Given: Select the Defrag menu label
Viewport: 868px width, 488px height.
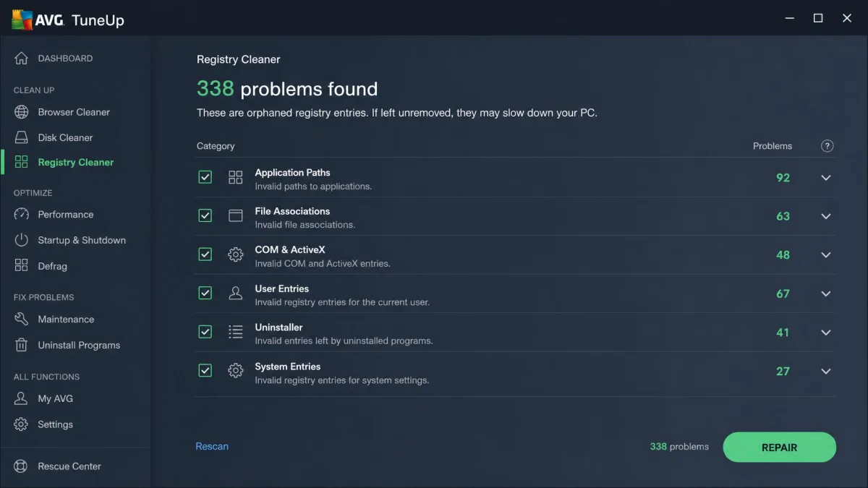Looking at the screenshot, I should (52, 266).
